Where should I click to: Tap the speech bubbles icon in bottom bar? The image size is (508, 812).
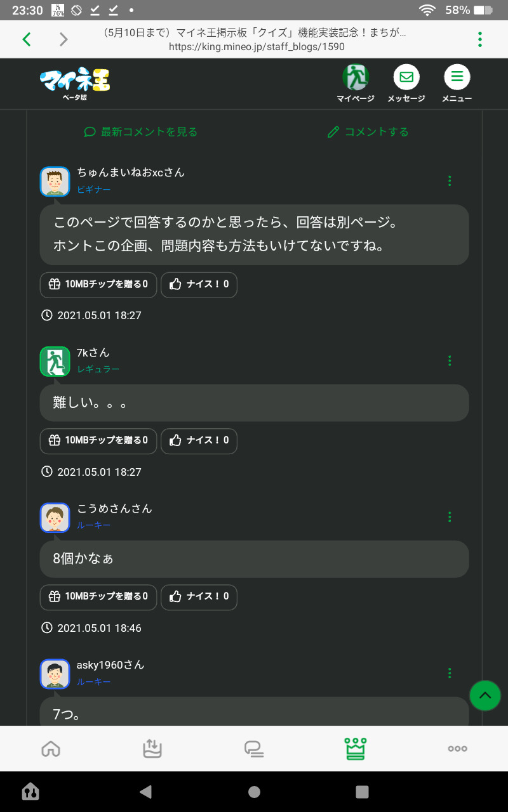254,749
